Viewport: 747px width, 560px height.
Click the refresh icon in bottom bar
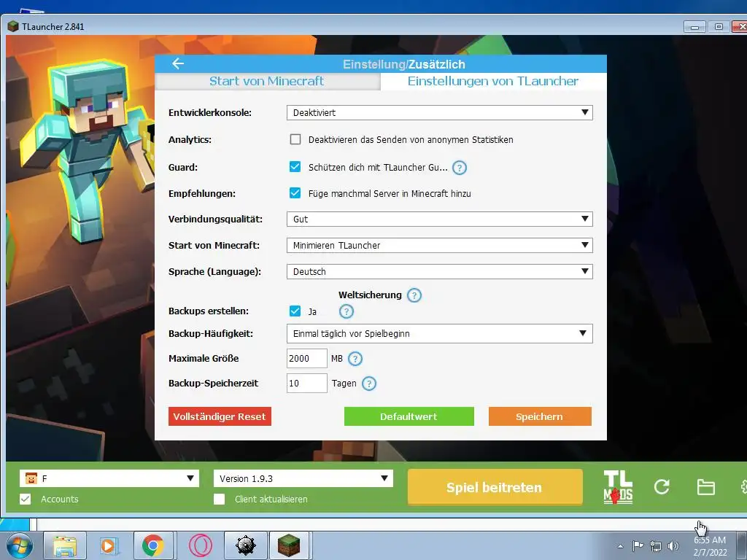point(662,486)
